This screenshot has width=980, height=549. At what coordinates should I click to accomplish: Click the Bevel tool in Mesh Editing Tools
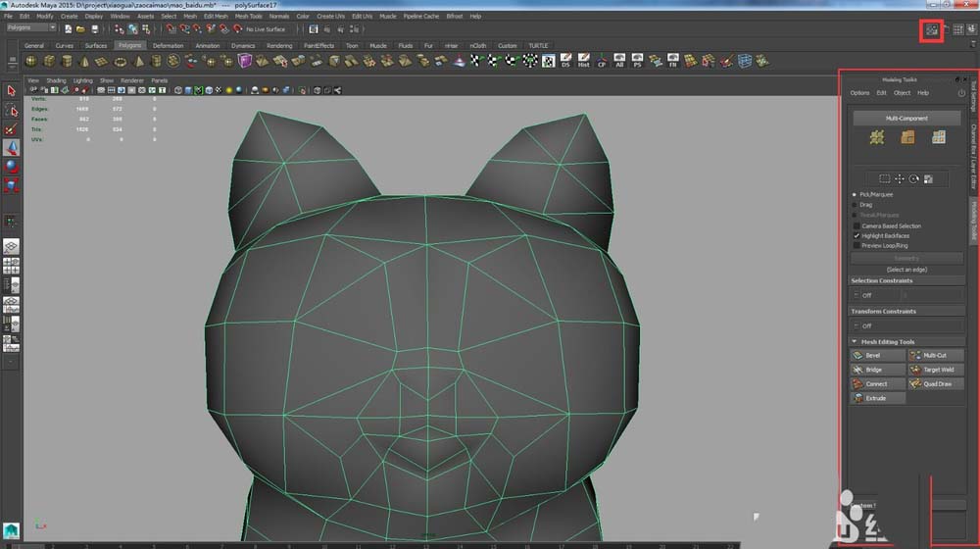(877, 356)
